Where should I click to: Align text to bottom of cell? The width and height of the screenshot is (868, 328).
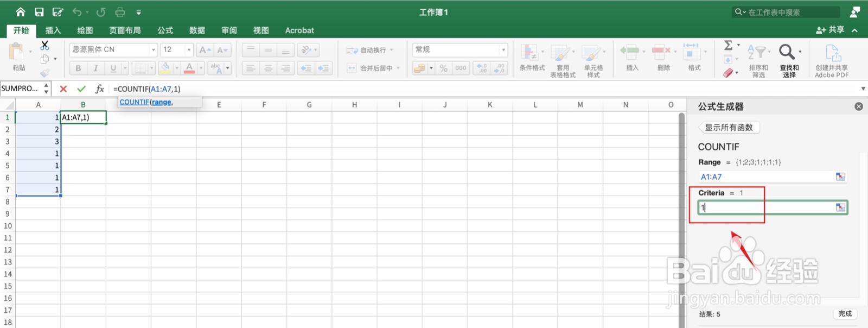(x=285, y=50)
